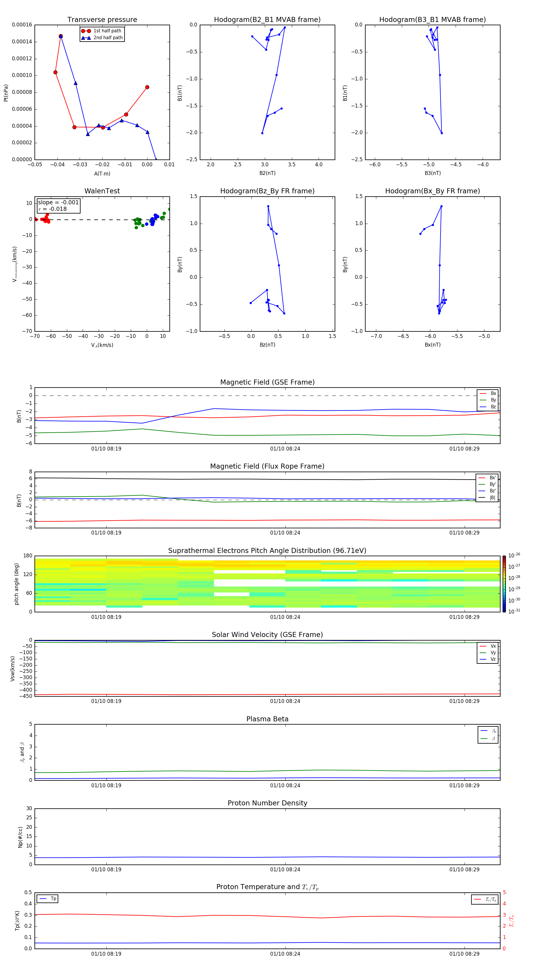
Task: Click the peak red marker in Transverse pressure
Action: 61,36
